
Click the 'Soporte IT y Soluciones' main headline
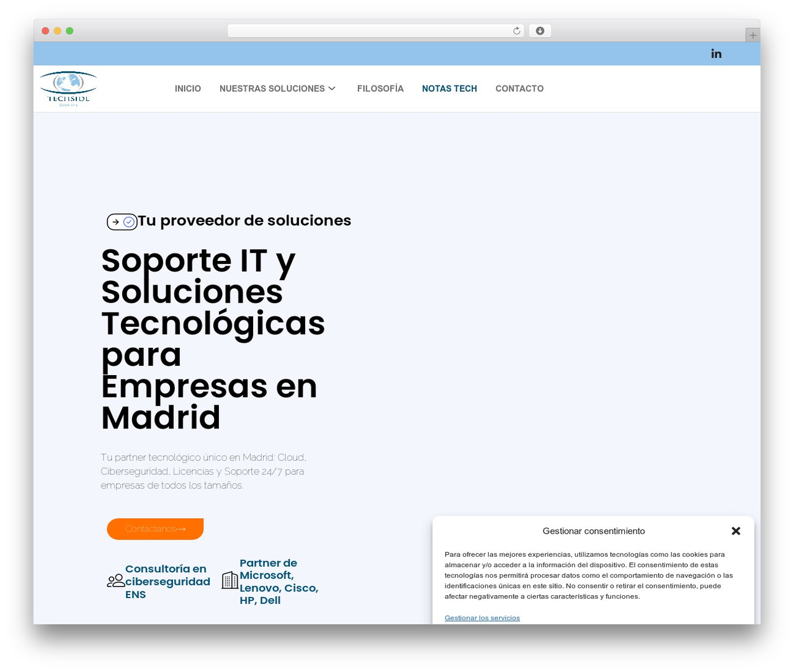click(213, 338)
